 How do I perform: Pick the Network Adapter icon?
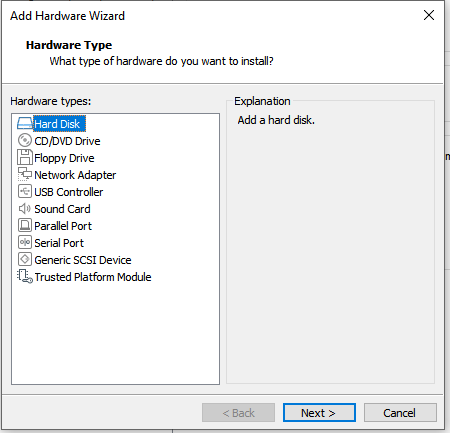25,174
